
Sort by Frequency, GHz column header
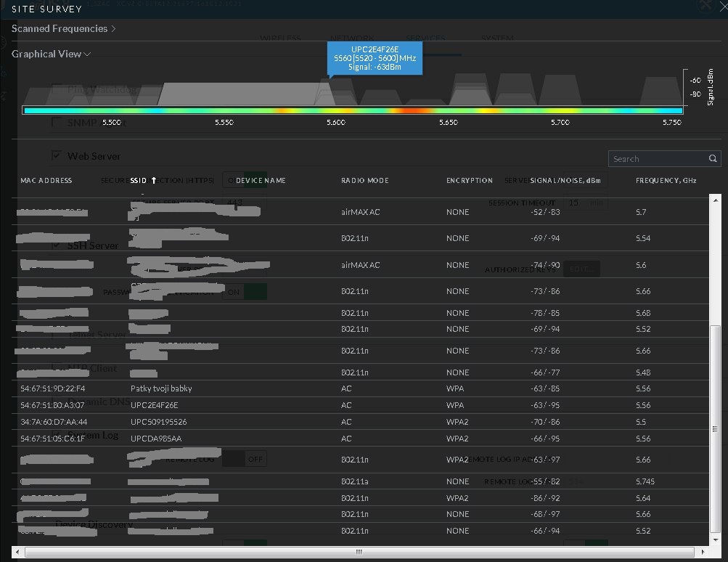click(666, 180)
